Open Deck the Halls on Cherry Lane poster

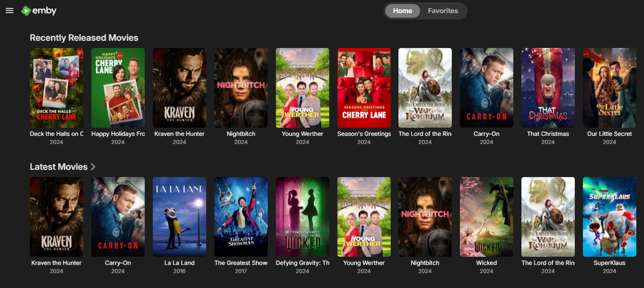pyautogui.click(x=57, y=88)
